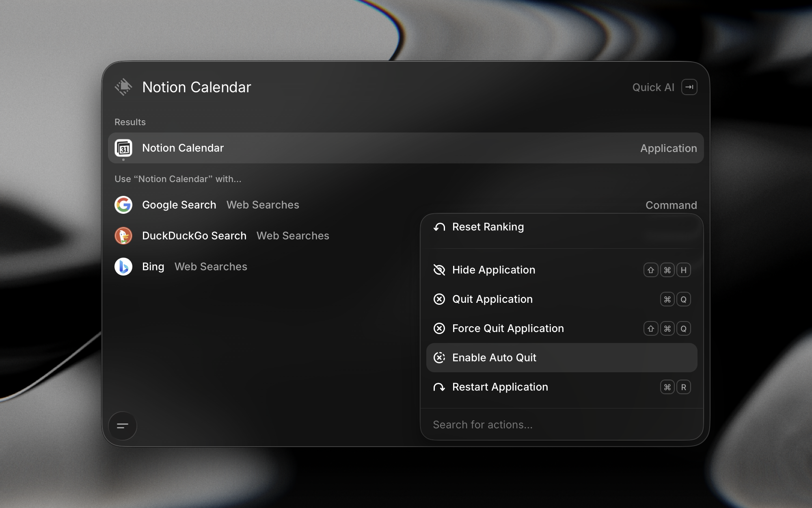The width and height of the screenshot is (812, 508).
Task: Click the Command label beside Google Search
Action: [671, 205]
